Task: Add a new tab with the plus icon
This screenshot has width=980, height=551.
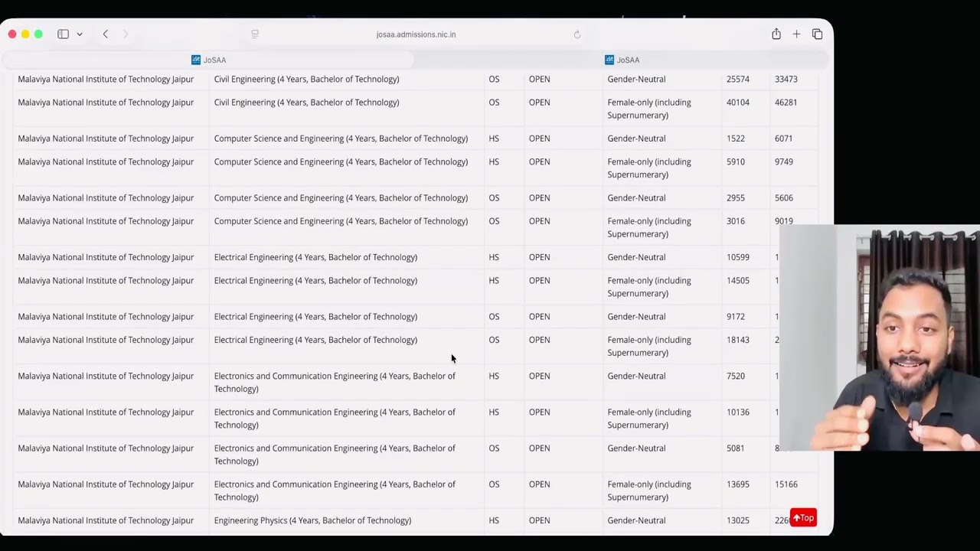Action: click(x=796, y=34)
